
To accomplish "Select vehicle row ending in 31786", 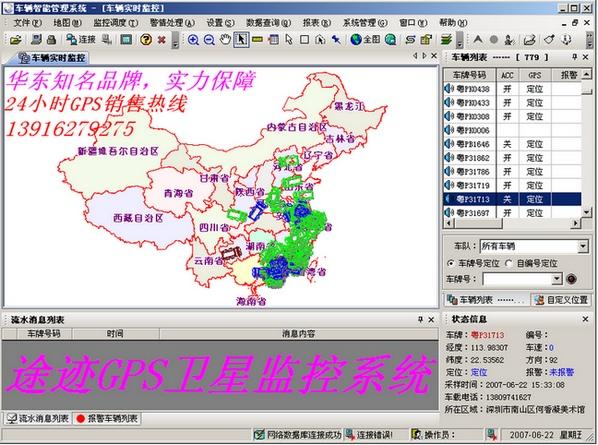I will point(512,172).
